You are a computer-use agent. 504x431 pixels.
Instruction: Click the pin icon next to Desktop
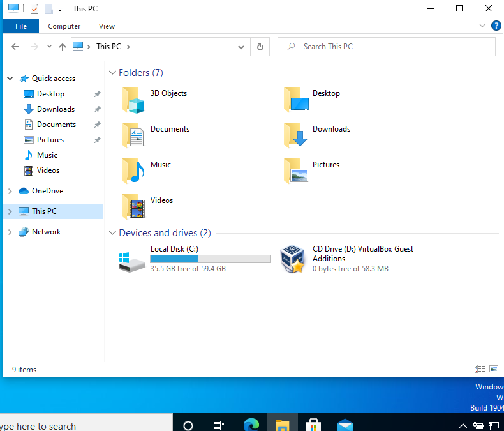(97, 94)
